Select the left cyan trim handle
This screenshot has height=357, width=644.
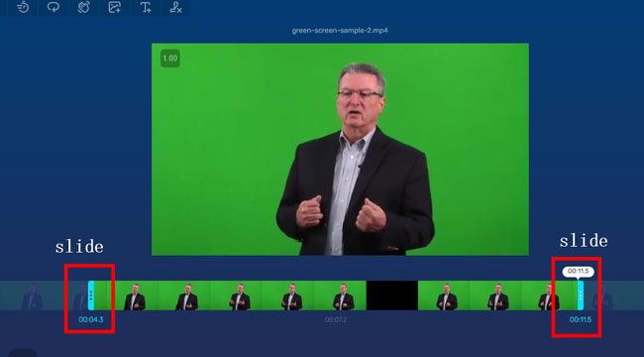[x=91, y=296]
